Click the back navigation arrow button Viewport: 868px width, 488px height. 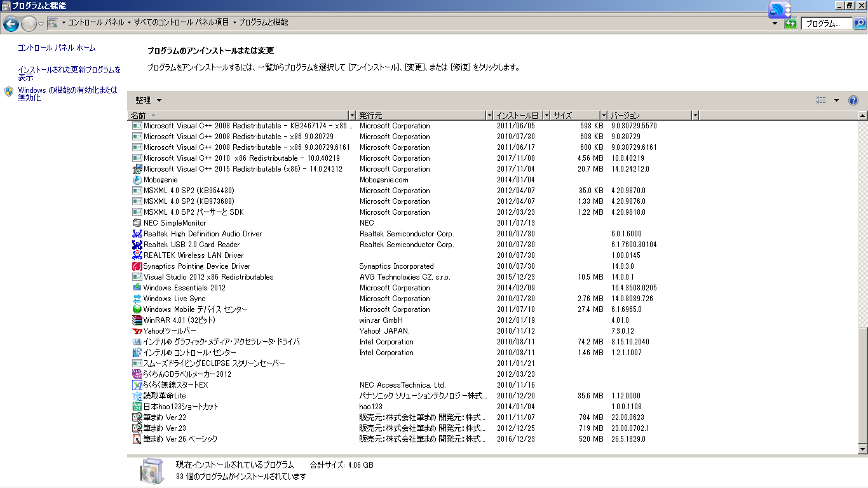[11, 24]
